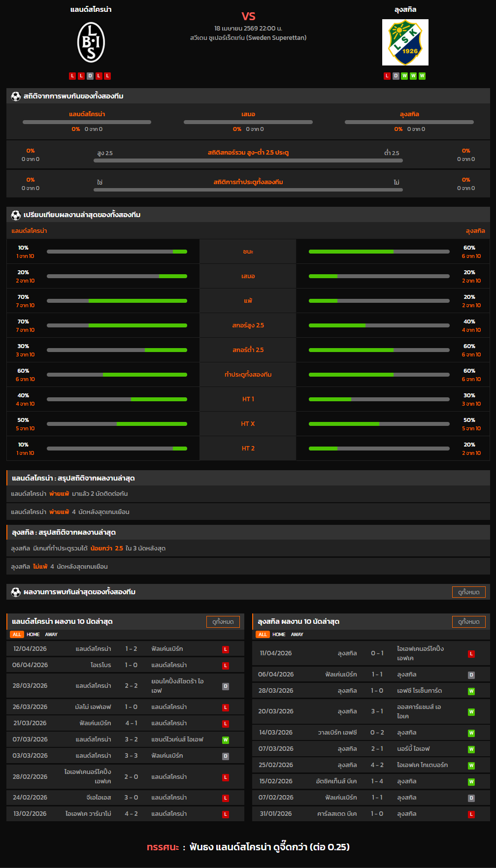496x868 pixels.
Task: Click the Landskrona BoIS team logo
Action: click(x=91, y=43)
